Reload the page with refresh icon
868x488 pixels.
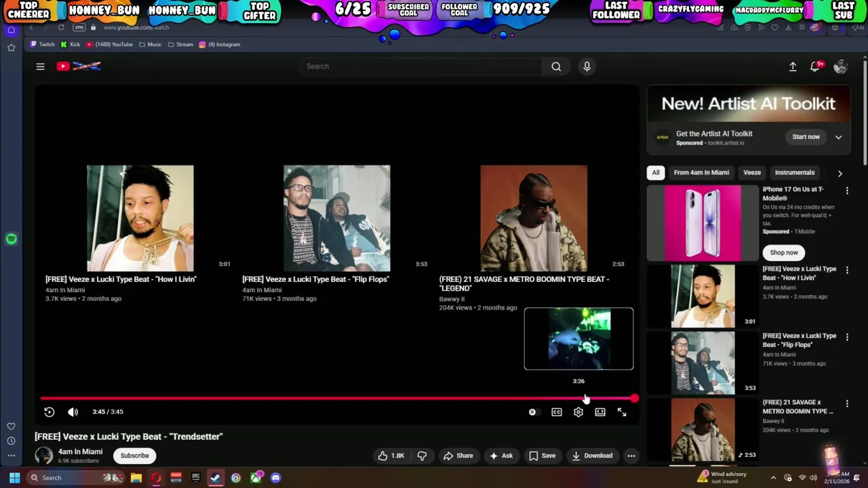coord(61,27)
